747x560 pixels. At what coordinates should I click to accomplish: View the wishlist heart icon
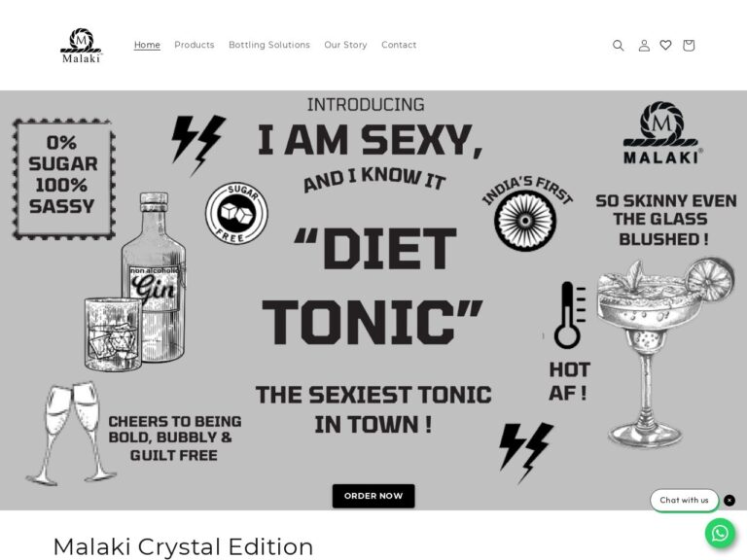(665, 45)
